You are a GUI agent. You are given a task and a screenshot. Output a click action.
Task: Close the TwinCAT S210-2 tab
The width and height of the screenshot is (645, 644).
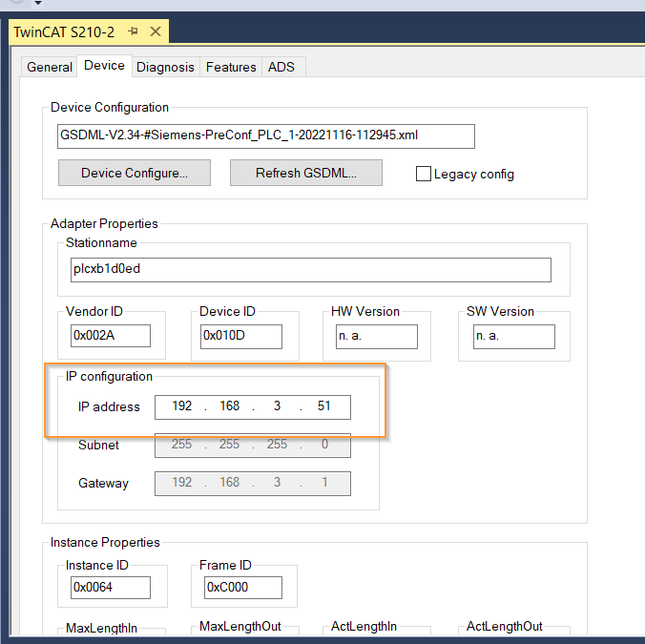point(156,31)
